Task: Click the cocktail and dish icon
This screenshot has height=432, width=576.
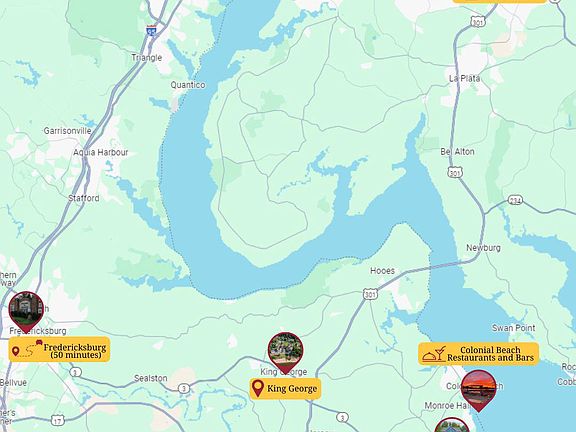Action: click(x=434, y=354)
